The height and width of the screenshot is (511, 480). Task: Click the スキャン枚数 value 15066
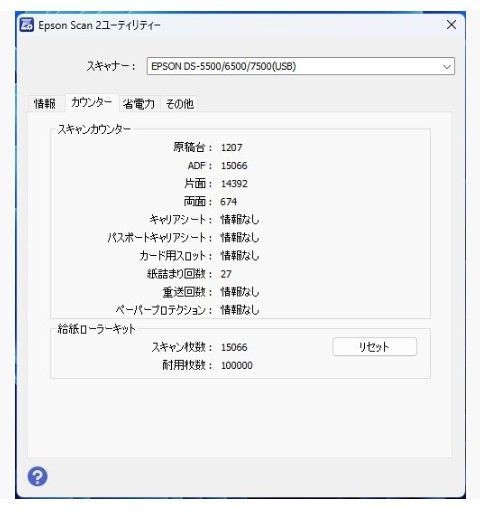point(234,347)
